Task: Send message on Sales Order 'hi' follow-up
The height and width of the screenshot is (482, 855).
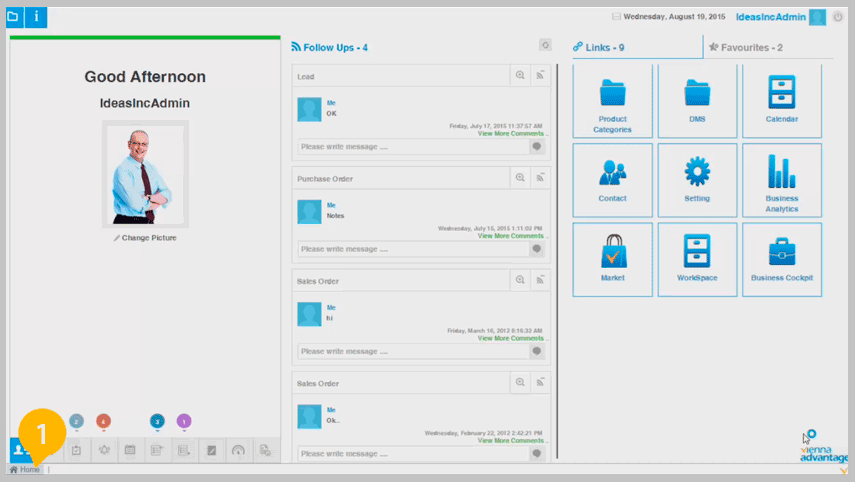Action: click(x=537, y=352)
